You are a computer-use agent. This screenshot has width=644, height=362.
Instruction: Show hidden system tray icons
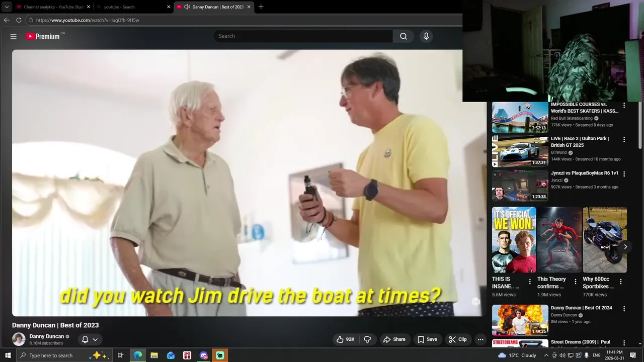[x=546, y=355]
